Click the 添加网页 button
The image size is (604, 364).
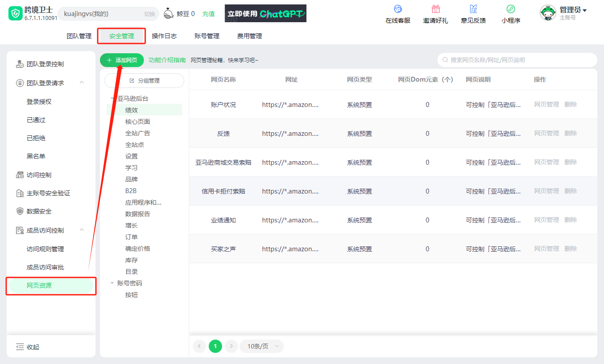(x=122, y=60)
